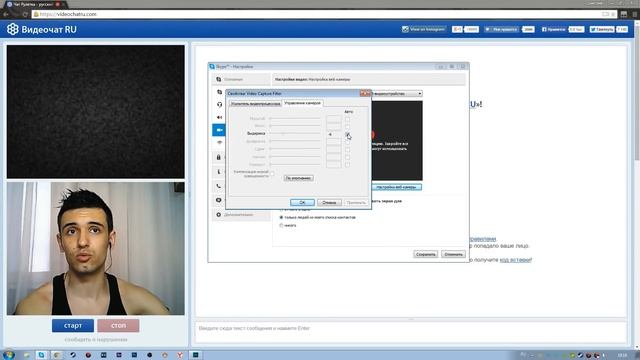Switch to Усилитель видеопроцессора tab

pyautogui.click(x=256, y=104)
